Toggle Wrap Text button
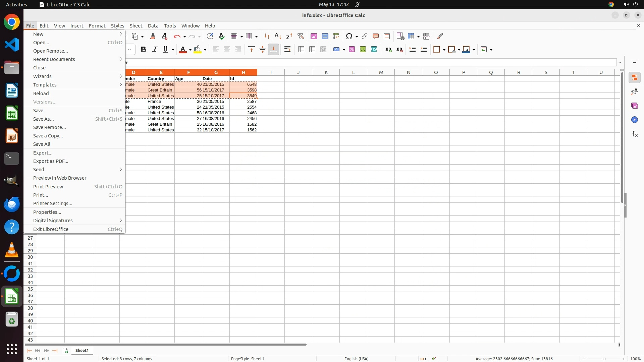Image resolution: width=644 pixels, height=362 pixels. coord(287,50)
